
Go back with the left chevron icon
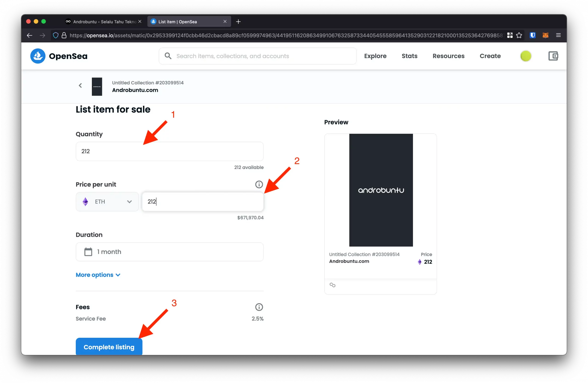click(x=80, y=85)
